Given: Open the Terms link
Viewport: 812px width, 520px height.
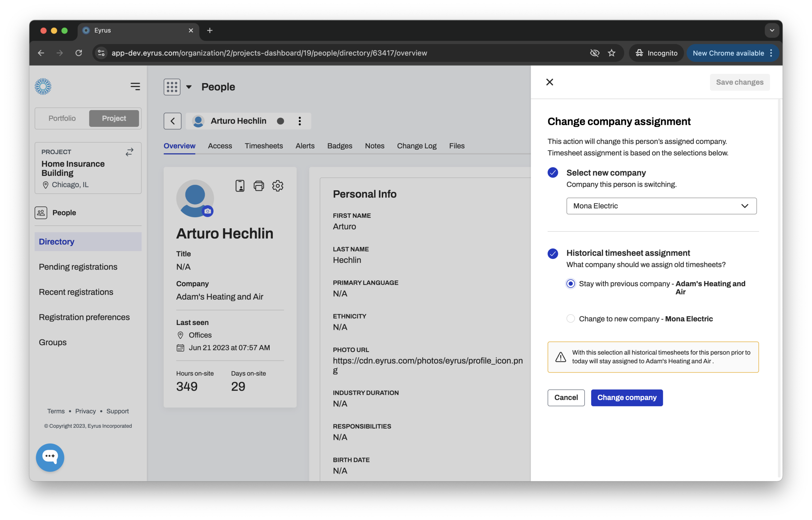Looking at the screenshot, I should click(56, 411).
